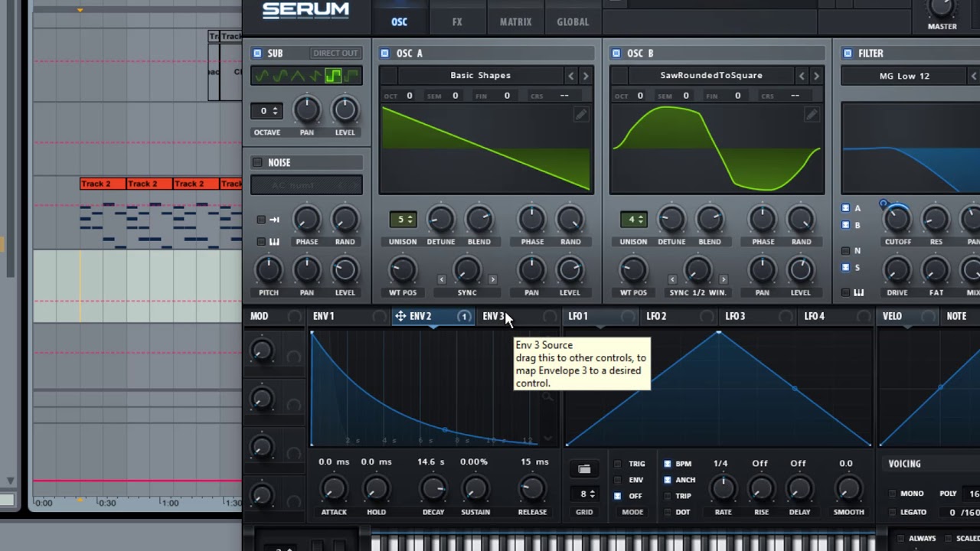Toggle noise keytrack keyboard icon

coord(274,242)
